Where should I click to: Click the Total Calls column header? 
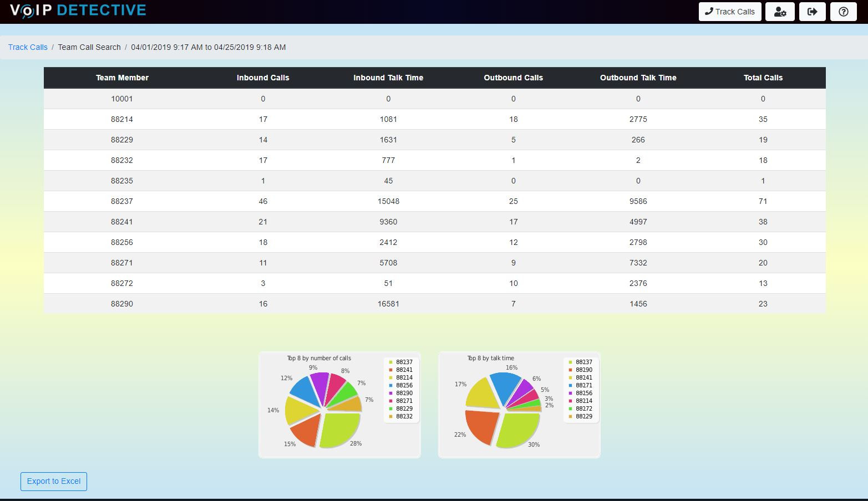(763, 78)
